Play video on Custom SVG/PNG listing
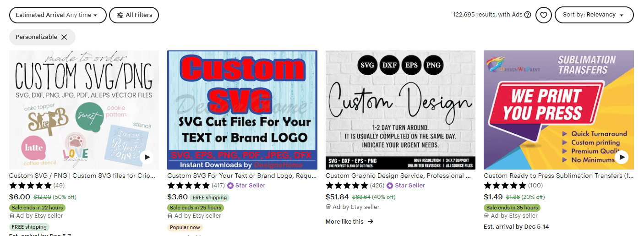The width and height of the screenshot is (644, 236). click(x=147, y=157)
